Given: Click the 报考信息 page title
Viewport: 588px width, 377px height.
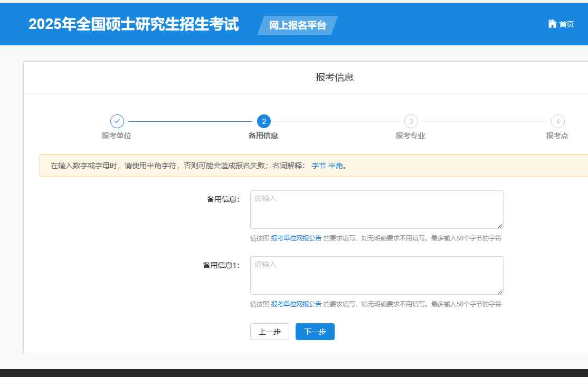Looking at the screenshot, I should (x=334, y=77).
